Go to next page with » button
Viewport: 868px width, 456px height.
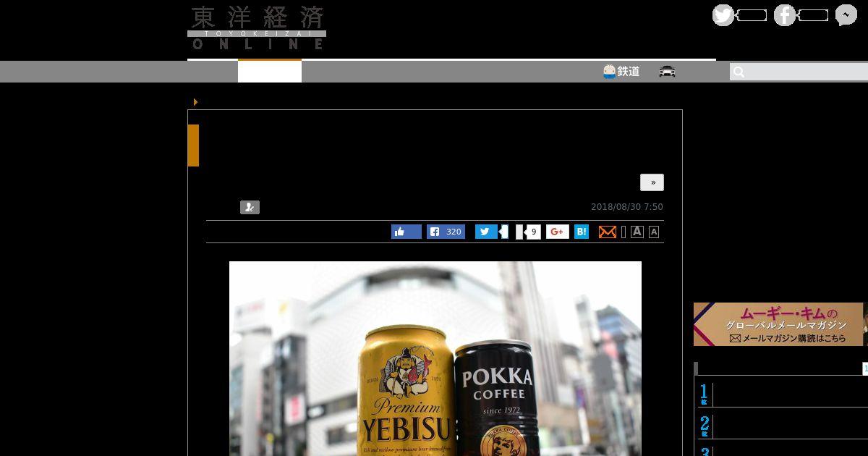[652, 182]
